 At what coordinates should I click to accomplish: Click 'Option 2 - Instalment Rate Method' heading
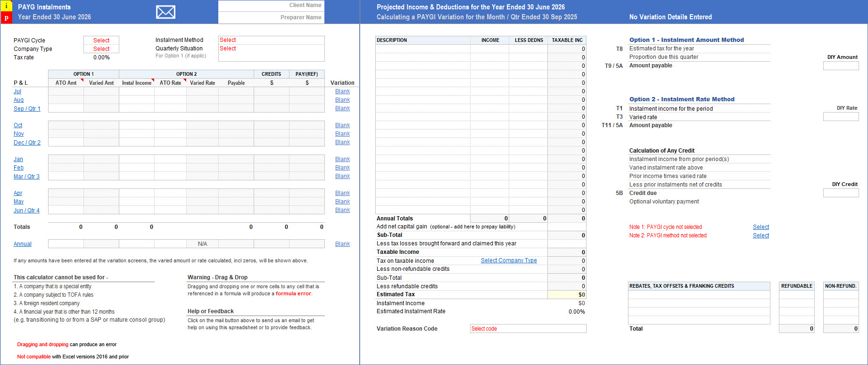point(682,99)
